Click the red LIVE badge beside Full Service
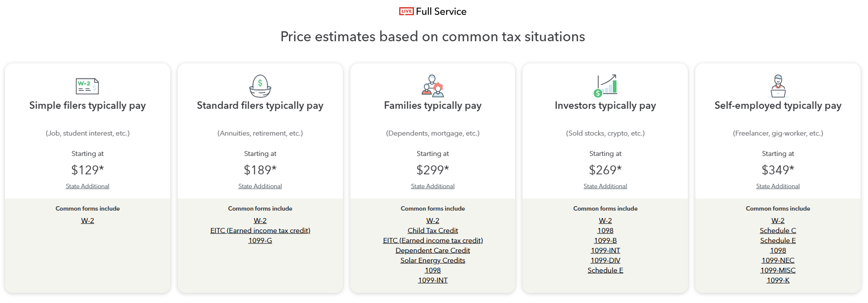The width and height of the screenshot is (868, 303). pyautogui.click(x=406, y=11)
